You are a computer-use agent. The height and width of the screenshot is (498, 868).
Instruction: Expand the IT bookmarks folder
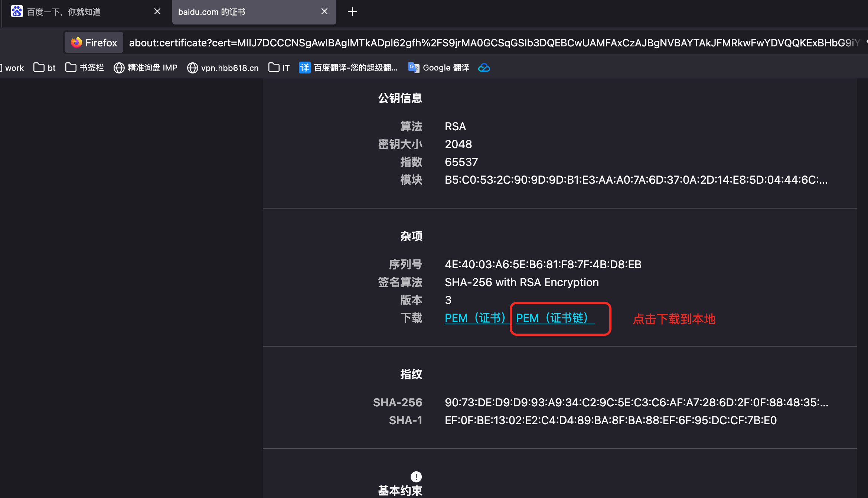[279, 68]
